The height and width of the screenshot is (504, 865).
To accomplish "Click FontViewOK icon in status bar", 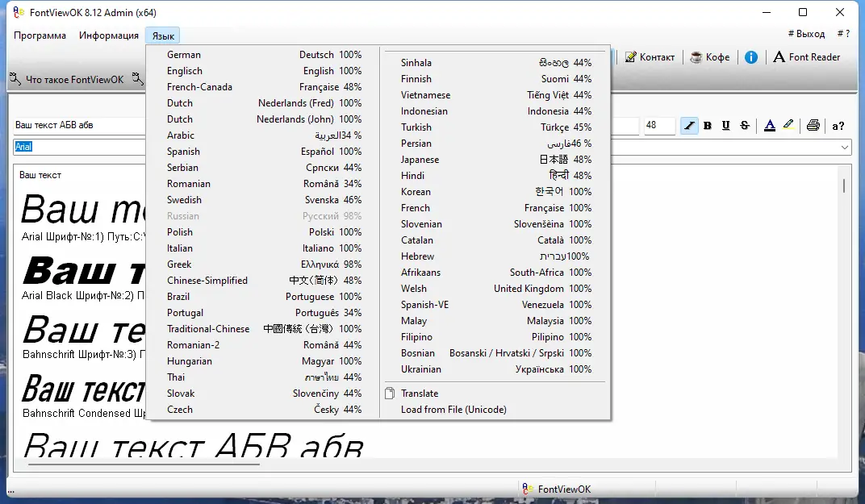I will point(528,489).
